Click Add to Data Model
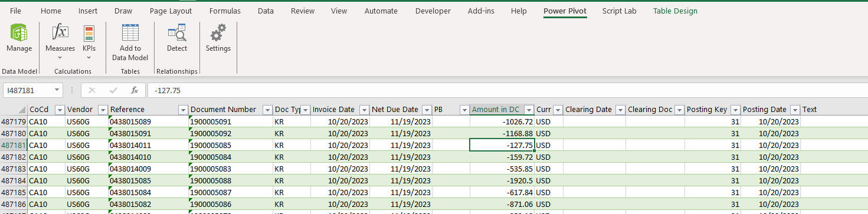Image resolution: width=868 pixels, height=214 pixels. pyautogui.click(x=130, y=42)
